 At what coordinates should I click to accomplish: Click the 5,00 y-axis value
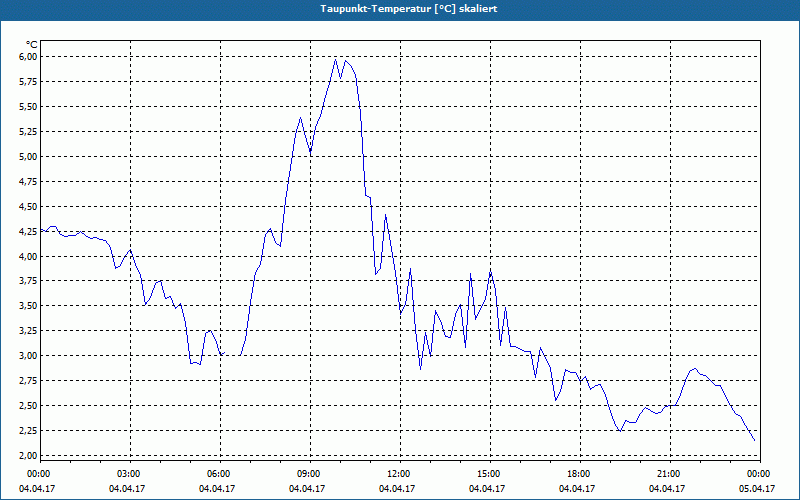[x=29, y=157]
